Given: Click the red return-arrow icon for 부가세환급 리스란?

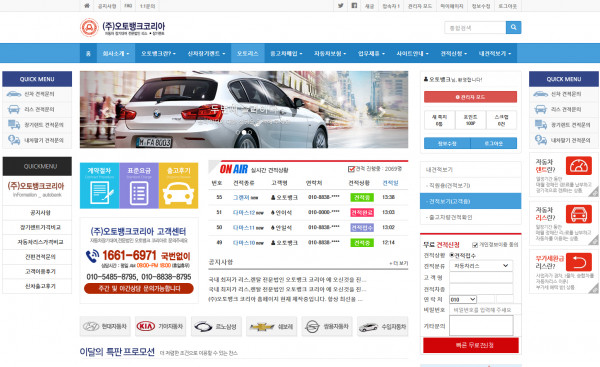Looking at the screenshot, I should coord(579,263).
